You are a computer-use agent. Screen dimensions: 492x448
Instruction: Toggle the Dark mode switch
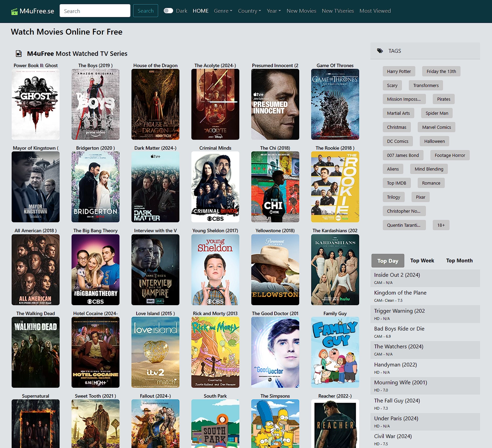coord(168,11)
